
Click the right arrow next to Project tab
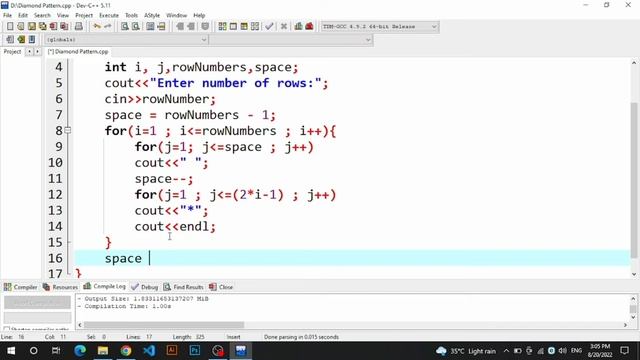[37, 52]
